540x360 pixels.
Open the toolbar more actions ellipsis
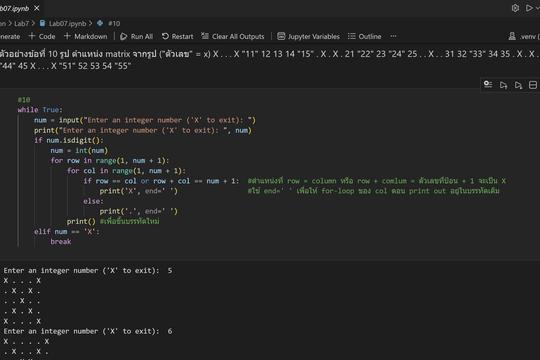coord(393,36)
